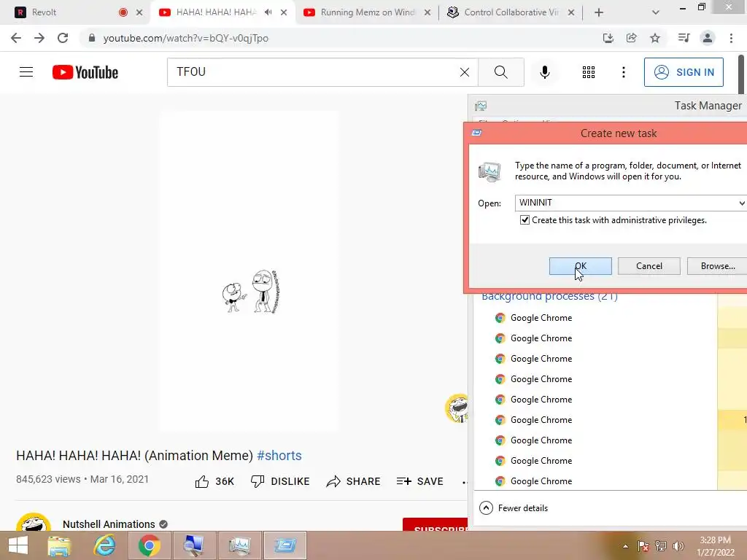Click the SIGN IN button
Screen dimensions: 747x560
pyautogui.click(x=684, y=72)
